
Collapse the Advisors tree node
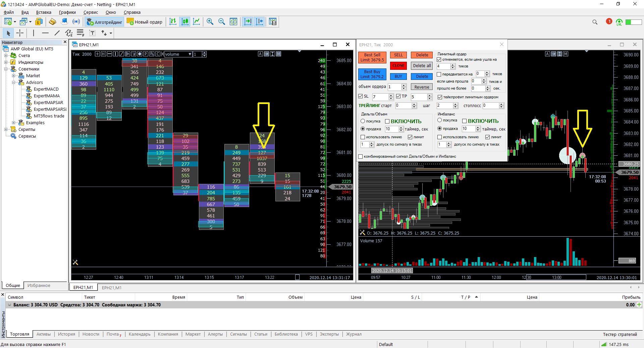click(x=13, y=82)
